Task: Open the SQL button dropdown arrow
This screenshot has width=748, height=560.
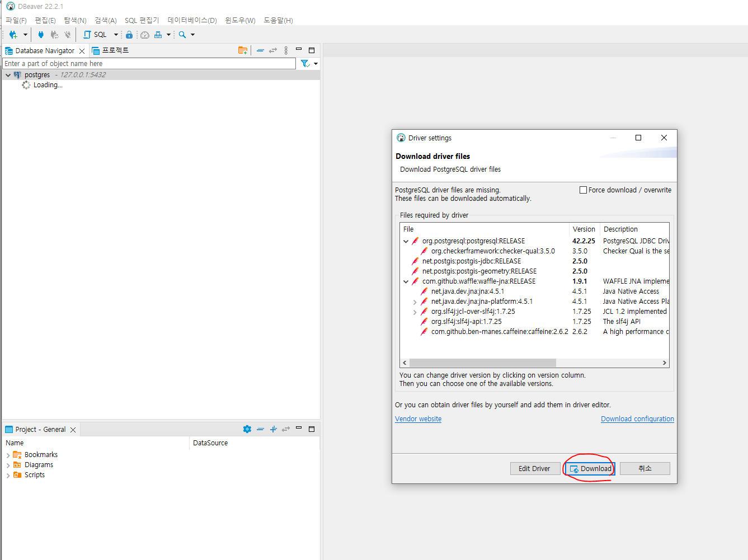Action: (116, 35)
